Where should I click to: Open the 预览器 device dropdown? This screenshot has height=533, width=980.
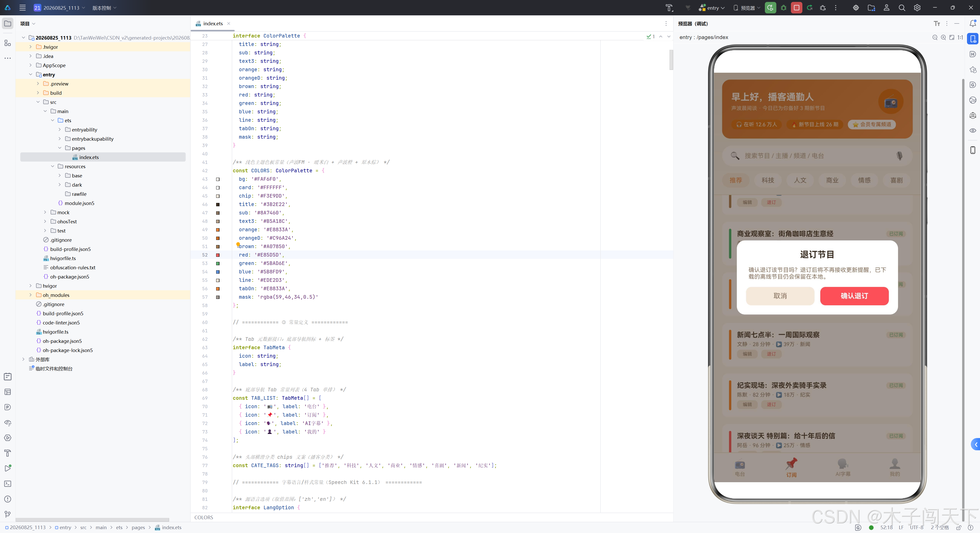[x=747, y=8]
